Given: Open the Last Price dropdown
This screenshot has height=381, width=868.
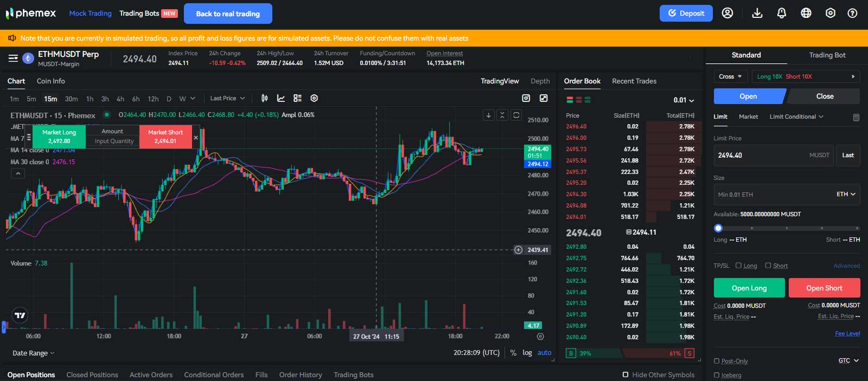Looking at the screenshot, I should (x=228, y=98).
